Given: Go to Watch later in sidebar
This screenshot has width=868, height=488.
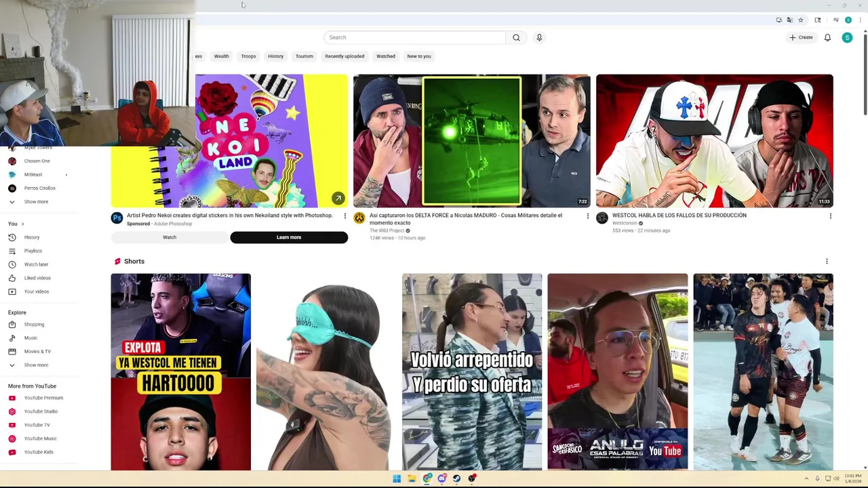Looking at the screenshot, I should click(39, 264).
